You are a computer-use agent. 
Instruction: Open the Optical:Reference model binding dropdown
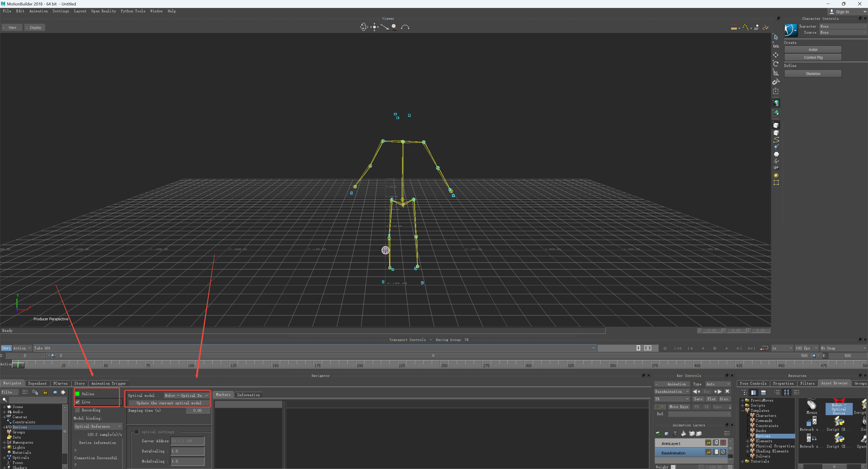click(98, 426)
